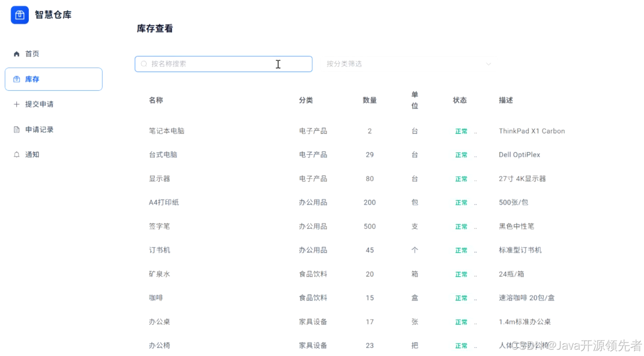The image size is (644, 356).
Task: Click the 分类 column header
Action: pos(306,100)
